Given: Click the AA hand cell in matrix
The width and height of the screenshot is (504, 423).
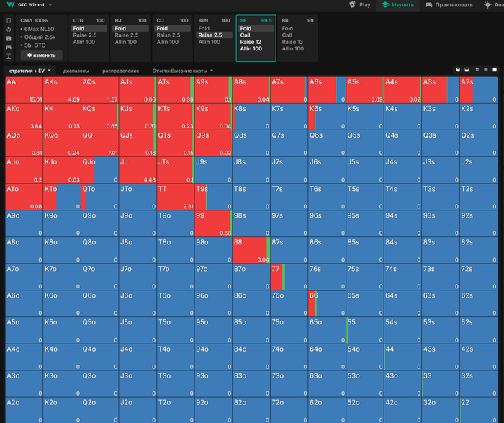Looking at the screenshot, I should pyautogui.click(x=24, y=90).
